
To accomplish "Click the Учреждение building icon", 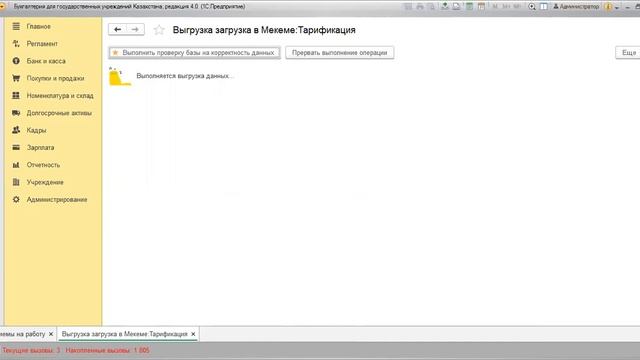I will 16,182.
